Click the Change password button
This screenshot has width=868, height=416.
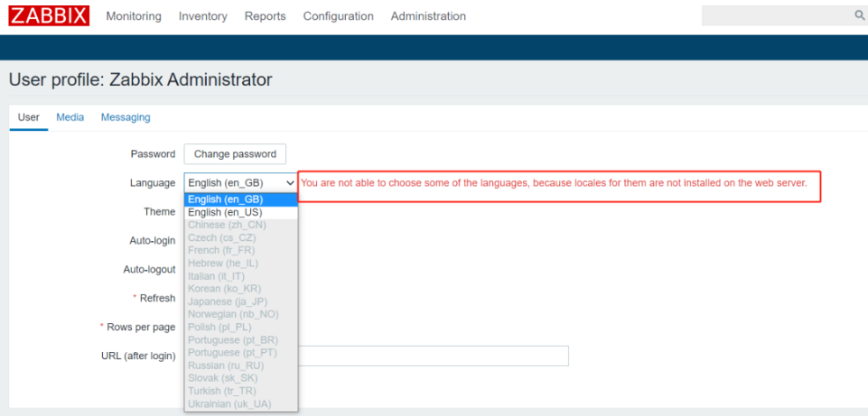tap(235, 154)
